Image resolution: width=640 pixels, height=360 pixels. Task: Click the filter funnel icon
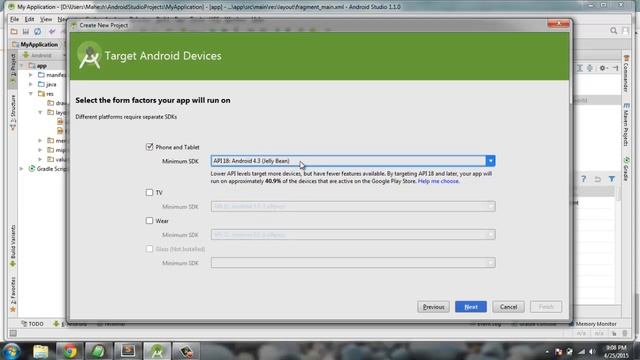(611, 179)
